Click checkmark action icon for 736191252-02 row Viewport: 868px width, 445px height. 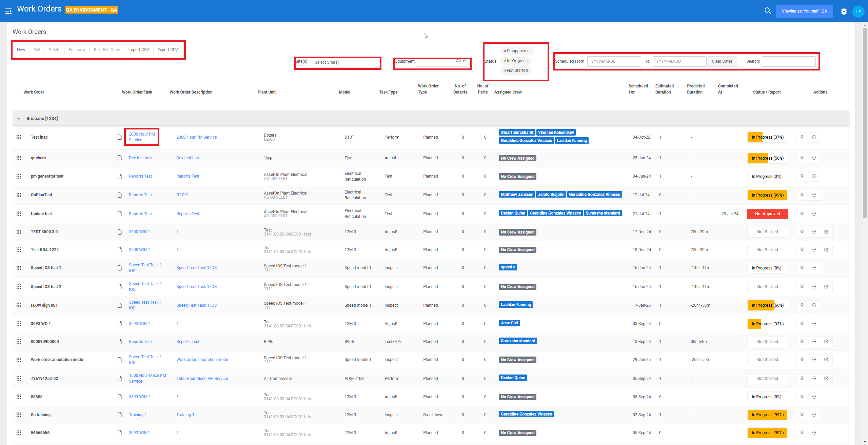(x=826, y=379)
